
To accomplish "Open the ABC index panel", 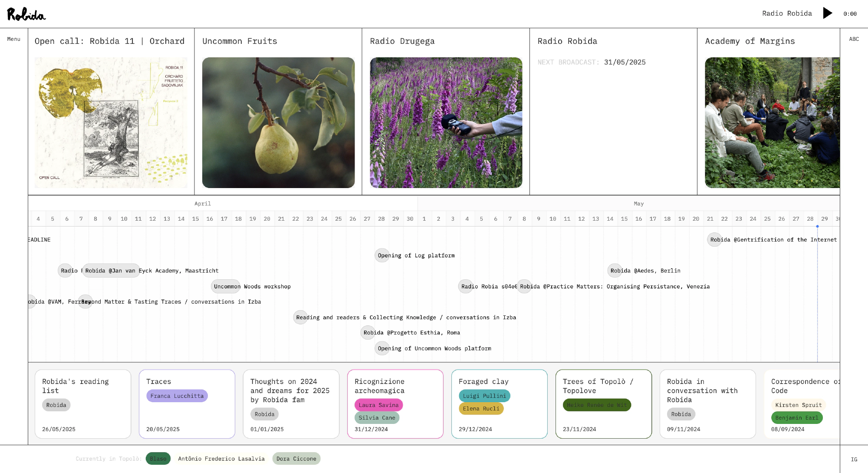I will [x=854, y=39].
